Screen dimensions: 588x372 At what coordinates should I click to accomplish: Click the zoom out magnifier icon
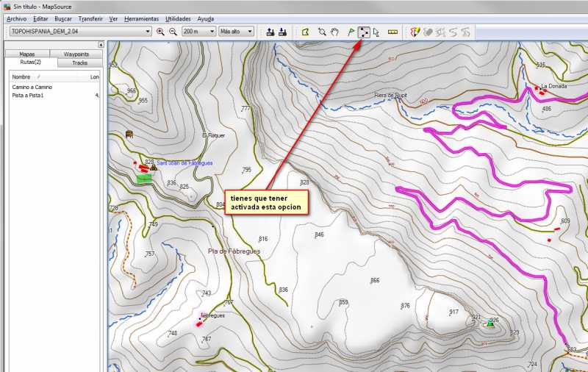pyautogui.click(x=173, y=32)
